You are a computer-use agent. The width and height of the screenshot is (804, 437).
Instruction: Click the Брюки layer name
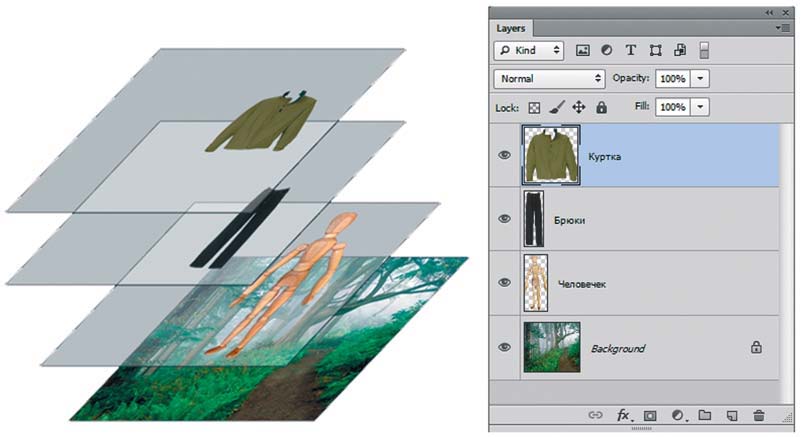[569, 220]
